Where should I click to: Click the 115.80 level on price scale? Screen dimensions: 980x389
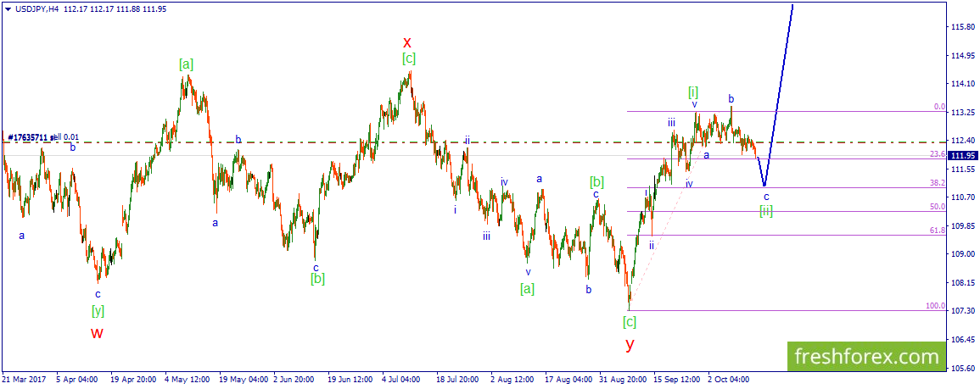961,27
